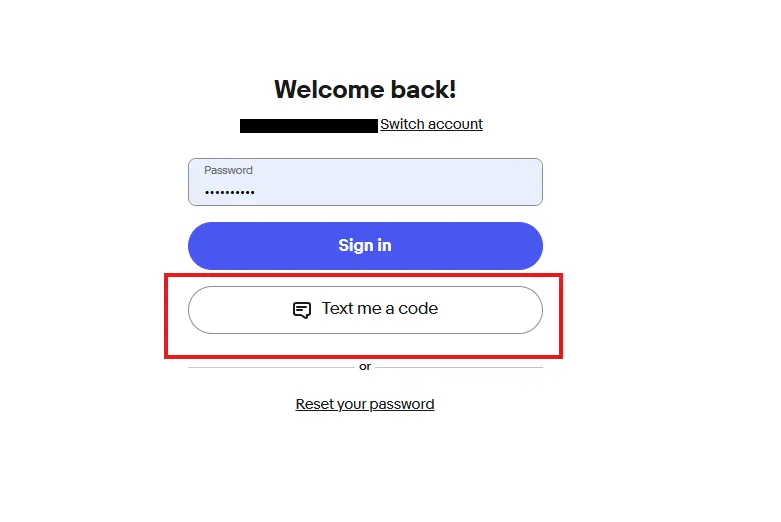Choose a different account using Switch account
Screen dimensions: 781x522
click(431, 125)
